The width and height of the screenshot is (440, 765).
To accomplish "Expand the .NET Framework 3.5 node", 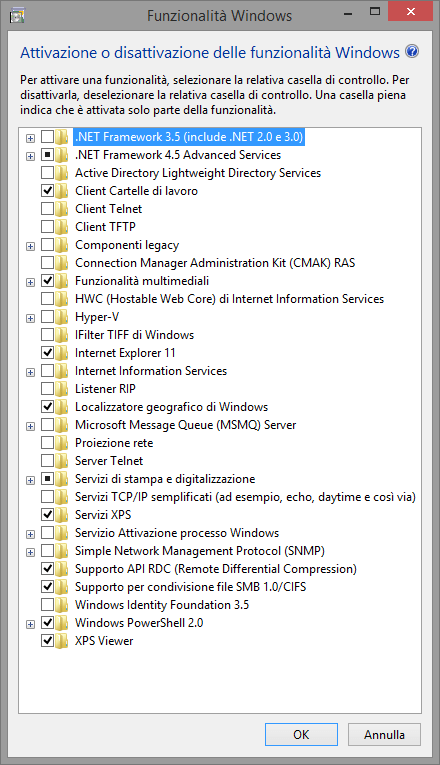I will pyautogui.click(x=30, y=138).
